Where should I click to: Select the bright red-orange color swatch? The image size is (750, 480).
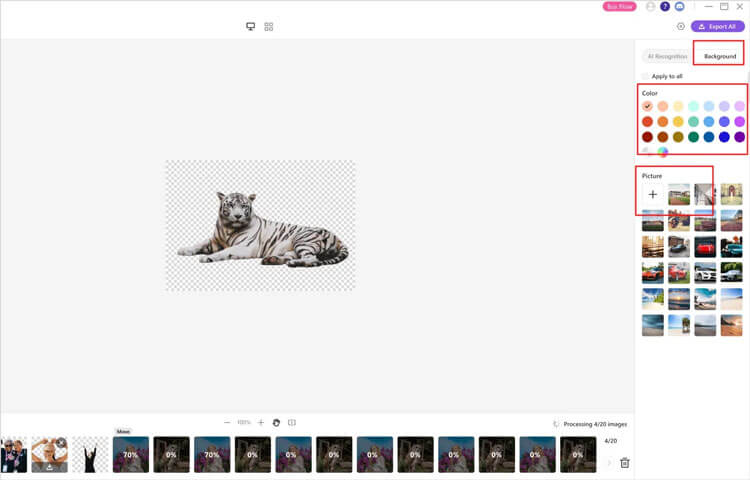click(x=647, y=121)
